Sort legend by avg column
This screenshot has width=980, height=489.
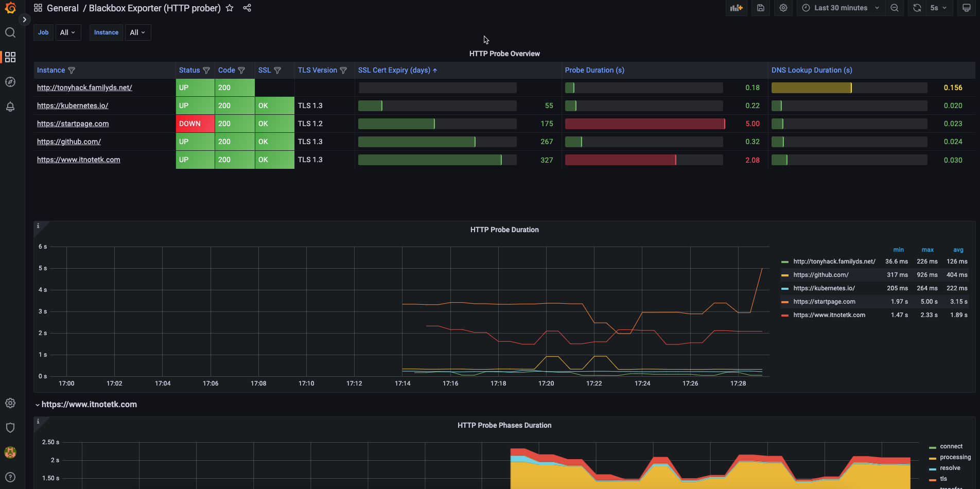coord(958,250)
